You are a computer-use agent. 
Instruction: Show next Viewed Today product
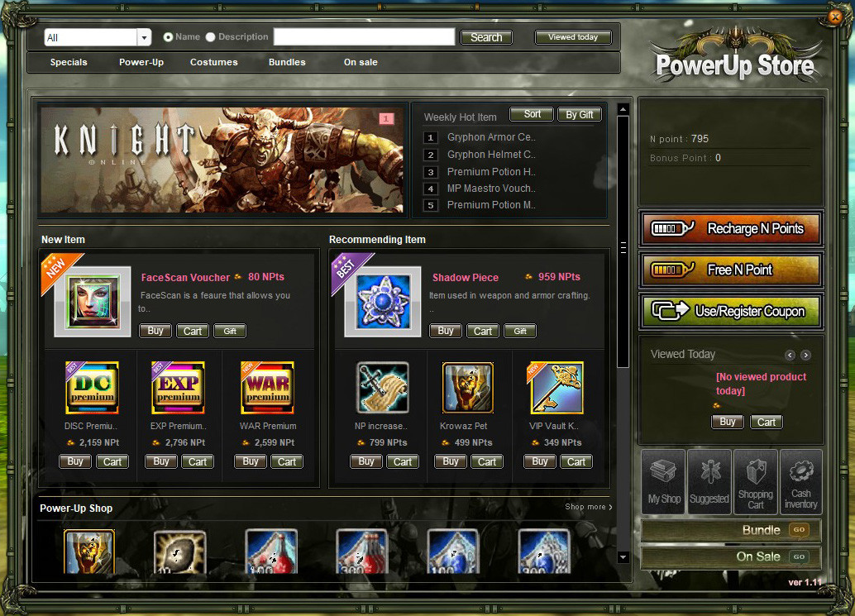pos(806,355)
